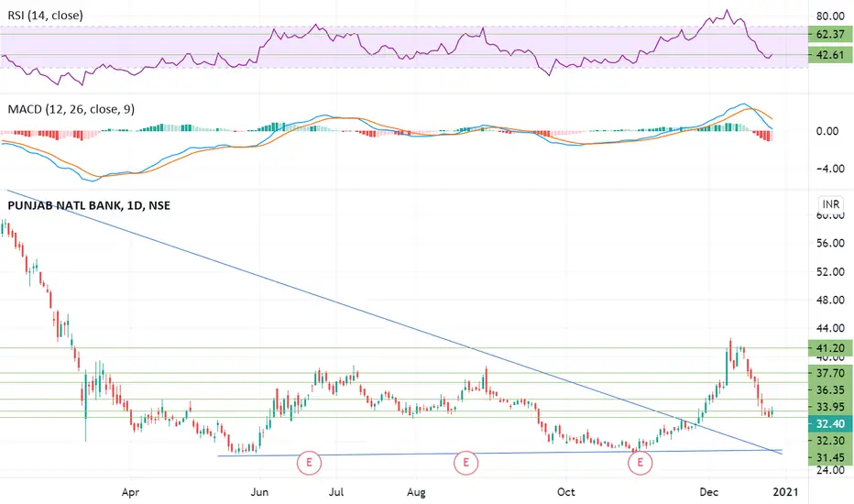The height and width of the screenshot is (504, 854).
Task: Click the INR currency button
Action: [830, 204]
